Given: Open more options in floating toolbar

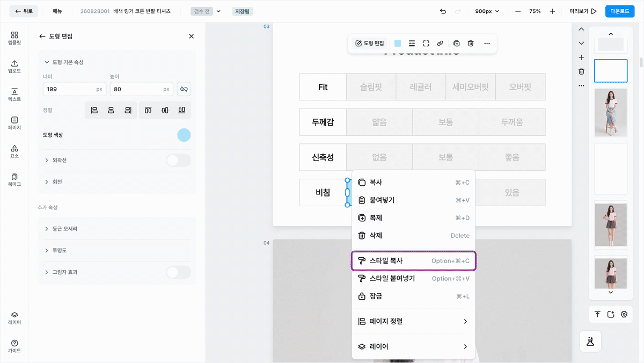Looking at the screenshot, I should pyautogui.click(x=487, y=43).
